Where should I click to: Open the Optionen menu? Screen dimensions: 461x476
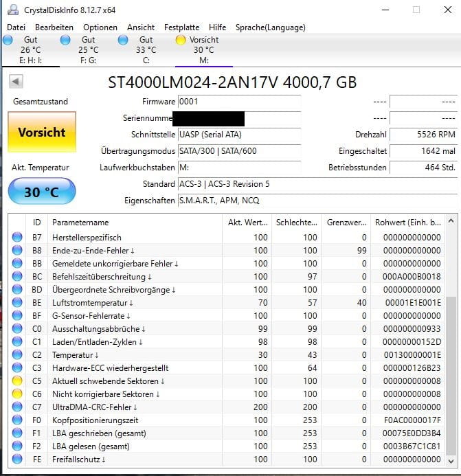click(100, 27)
